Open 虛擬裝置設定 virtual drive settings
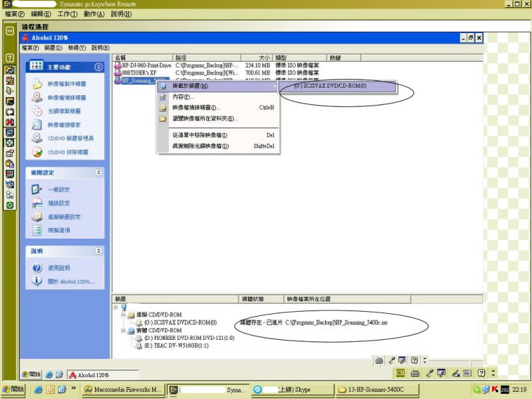This screenshot has width=532, height=399. [64, 217]
